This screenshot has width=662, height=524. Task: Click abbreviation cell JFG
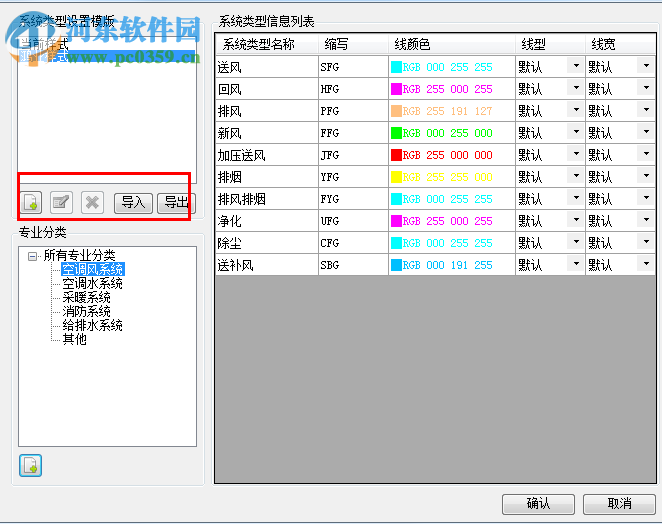point(353,155)
